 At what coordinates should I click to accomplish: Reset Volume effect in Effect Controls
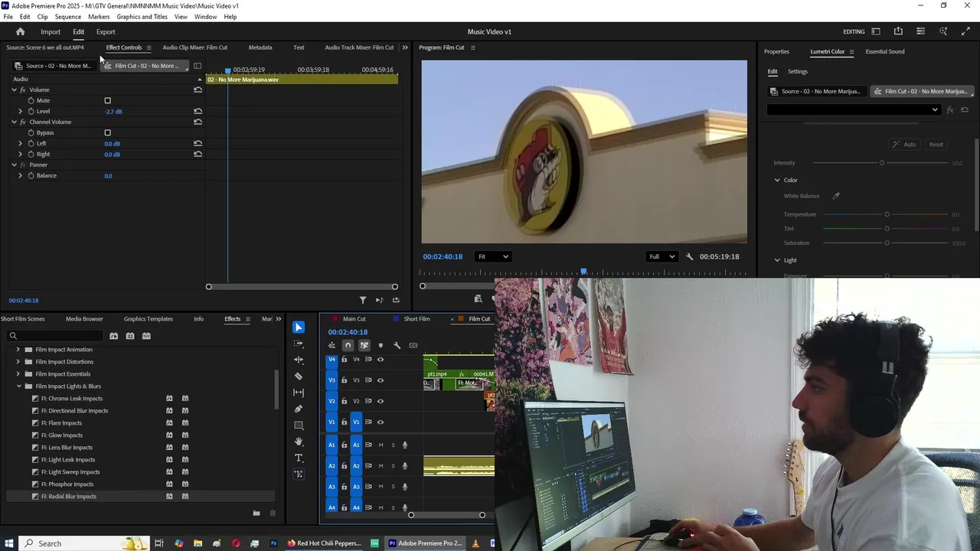198,90
